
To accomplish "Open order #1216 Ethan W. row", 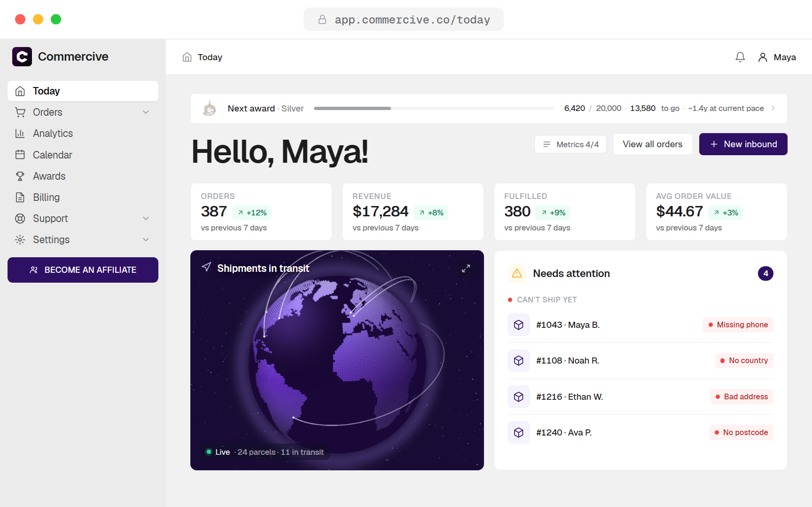I will click(640, 396).
